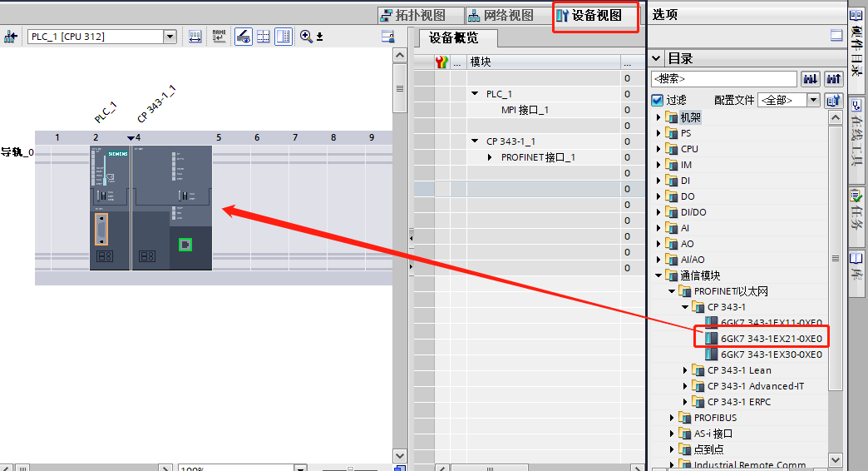This screenshot has width=868, height=471.
Task: Click the green Ethernet port on CP 343-1
Action: point(185,245)
